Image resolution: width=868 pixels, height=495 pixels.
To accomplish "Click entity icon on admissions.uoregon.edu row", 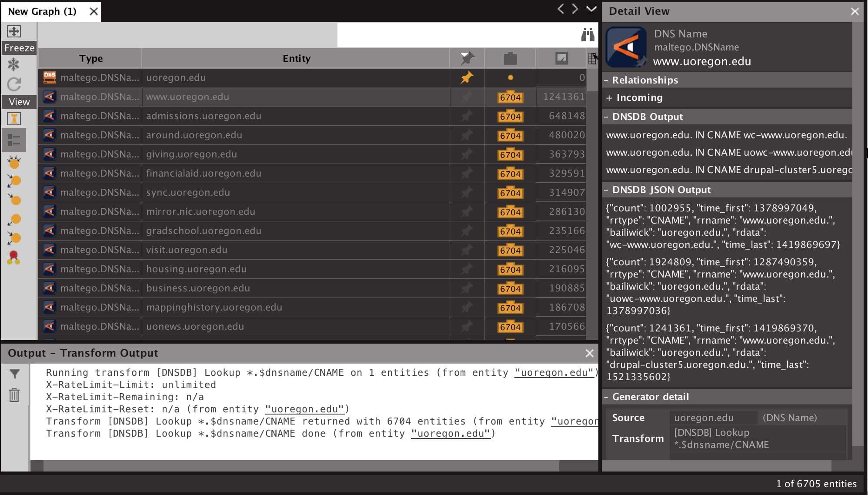I will click(x=50, y=116).
